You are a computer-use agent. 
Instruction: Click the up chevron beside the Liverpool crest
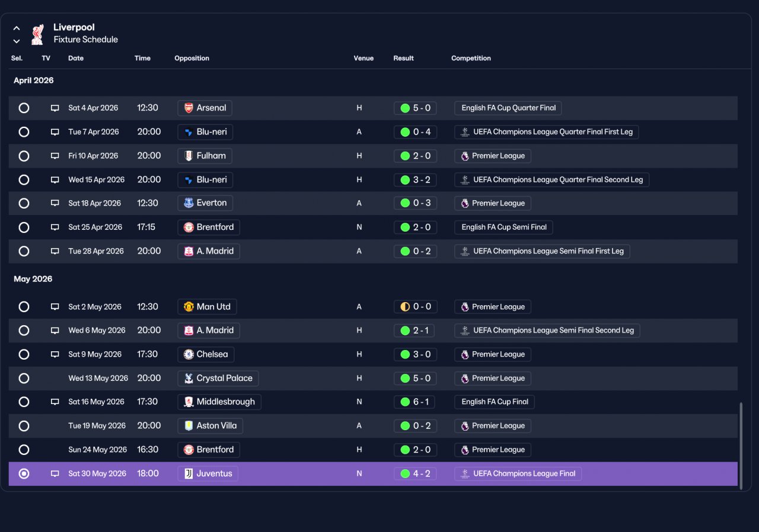(x=17, y=28)
